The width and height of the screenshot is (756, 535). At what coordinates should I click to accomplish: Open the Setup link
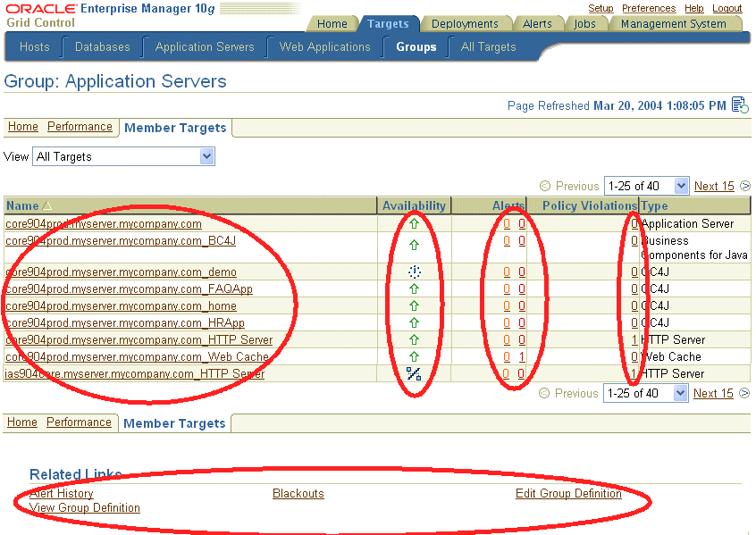tap(601, 8)
